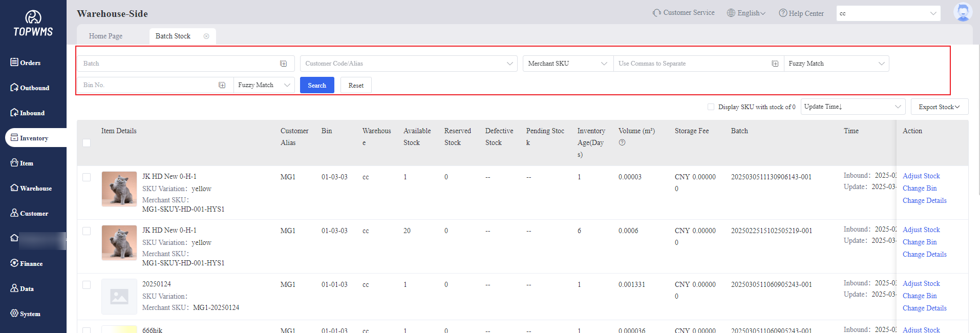Click the batch input expand icon
Viewport: 980px width, 333px height.
283,64
